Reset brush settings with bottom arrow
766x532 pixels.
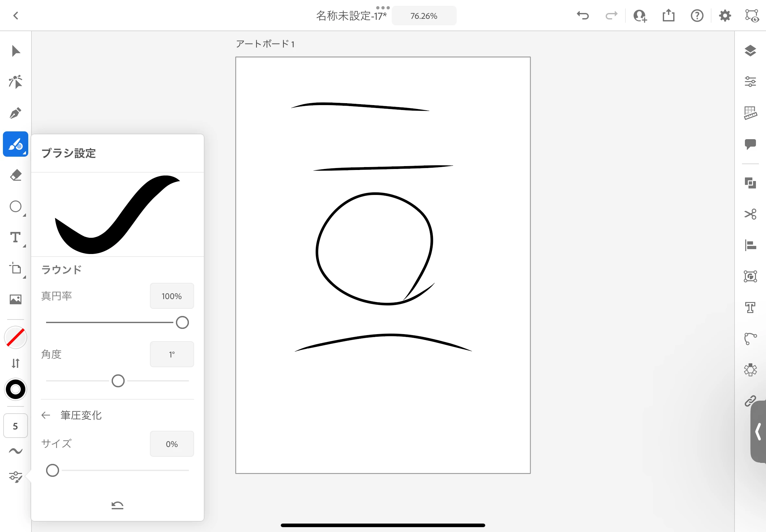tap(117, 505)
